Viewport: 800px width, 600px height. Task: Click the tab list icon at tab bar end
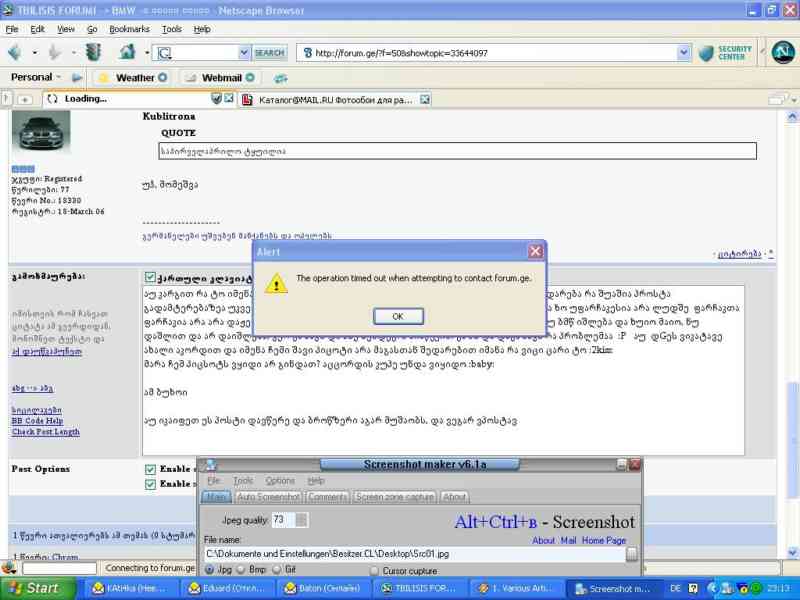pos(777,99)
